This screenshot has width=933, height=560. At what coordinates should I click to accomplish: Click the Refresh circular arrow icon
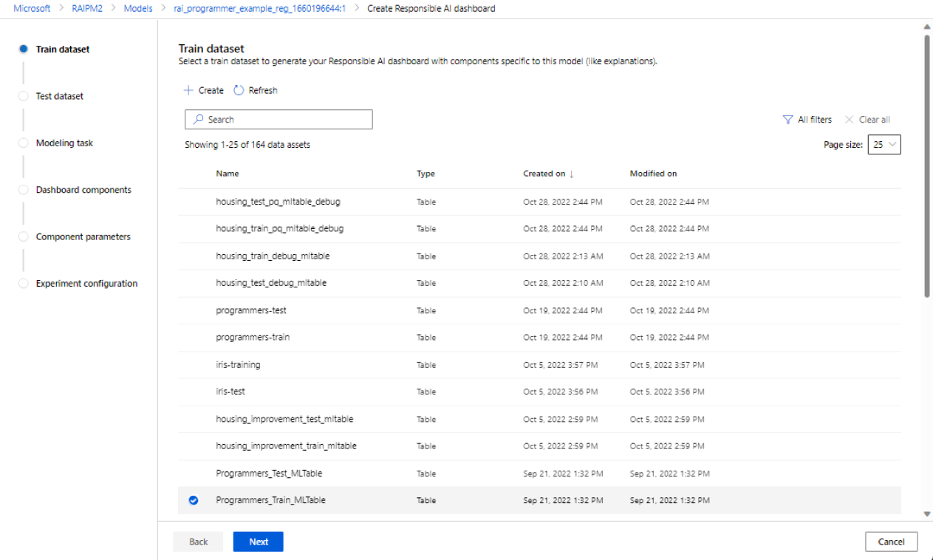click(x=239, y=90)
